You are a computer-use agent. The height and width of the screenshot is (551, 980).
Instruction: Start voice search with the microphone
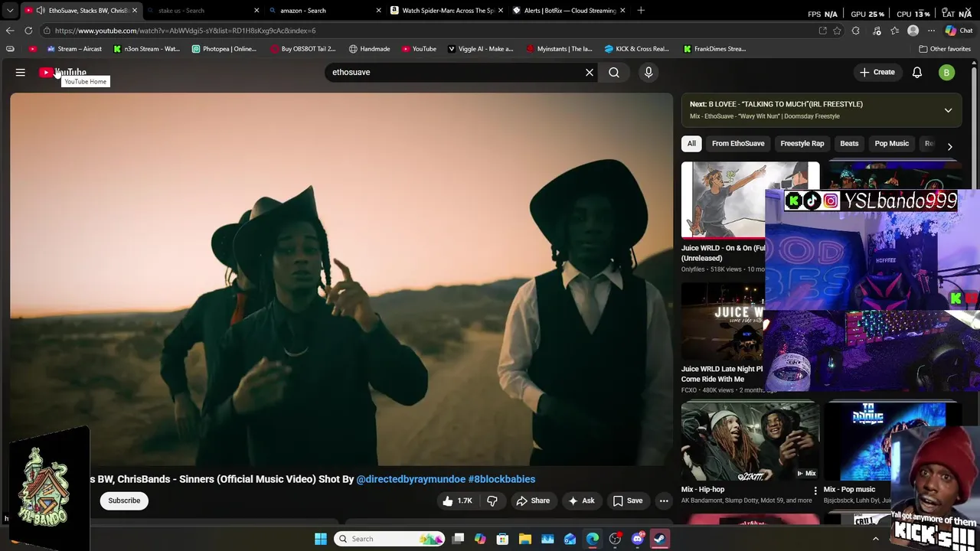[648, 72]
